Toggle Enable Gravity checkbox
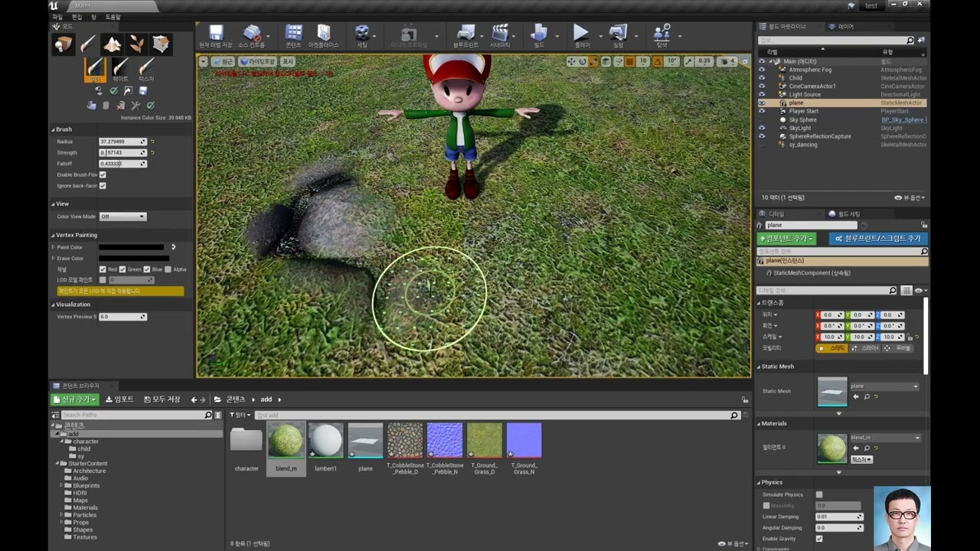 [819, 539]
